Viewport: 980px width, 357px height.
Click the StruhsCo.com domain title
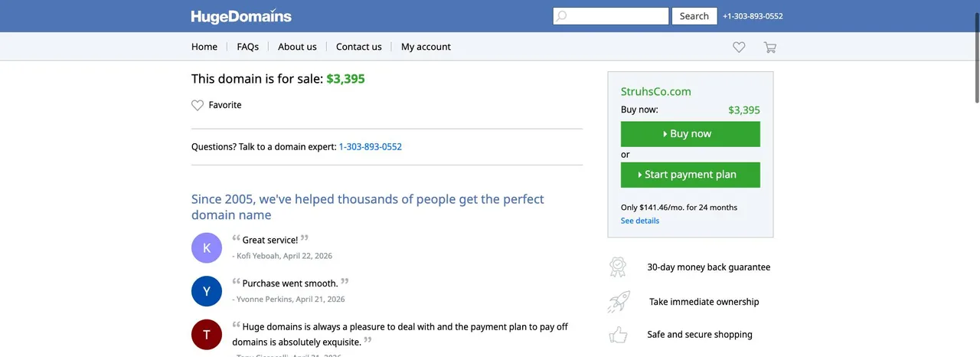click(x=656, y=91)
